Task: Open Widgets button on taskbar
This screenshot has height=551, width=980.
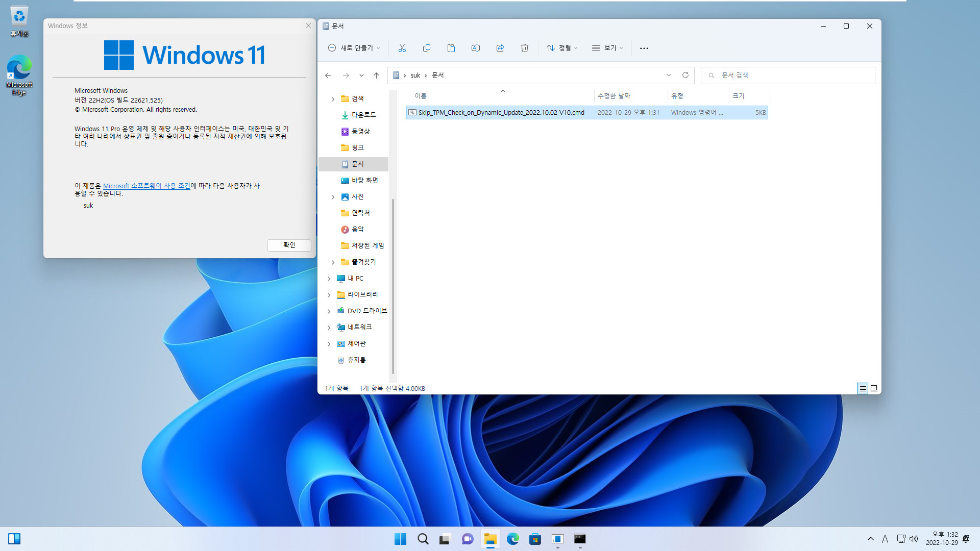Action: [14, 539]
